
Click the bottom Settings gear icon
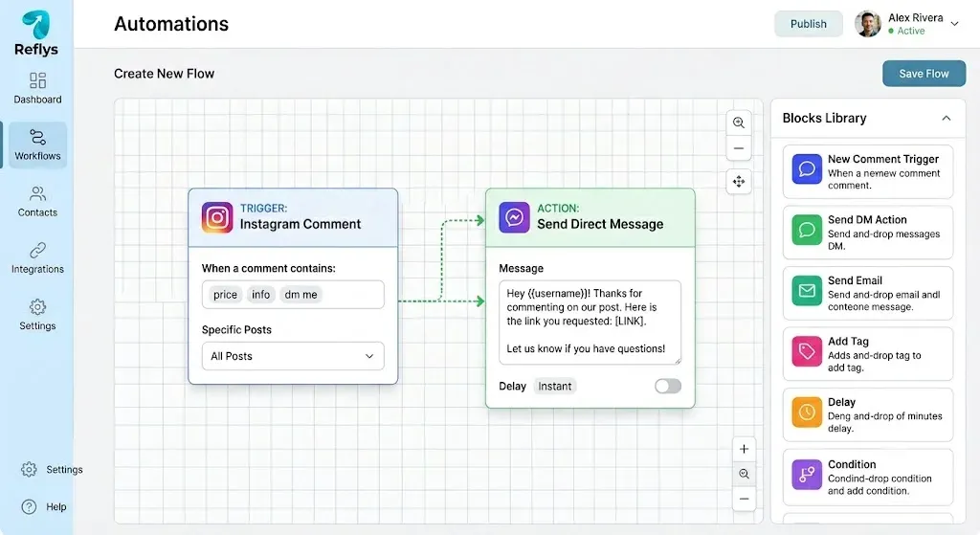click(29, 469)
